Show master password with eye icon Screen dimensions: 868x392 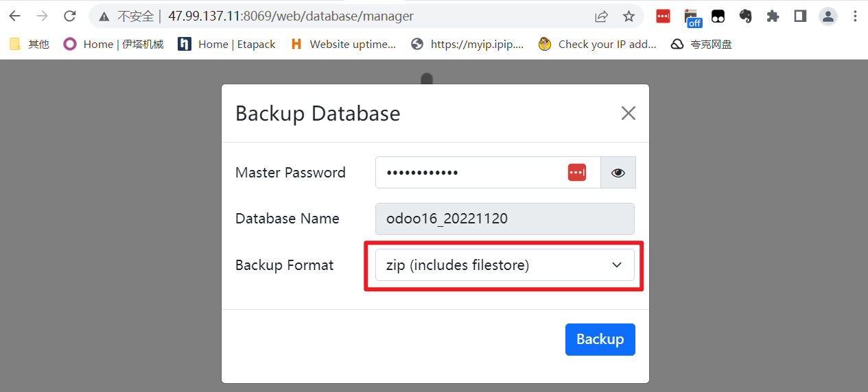click(618, 173)
